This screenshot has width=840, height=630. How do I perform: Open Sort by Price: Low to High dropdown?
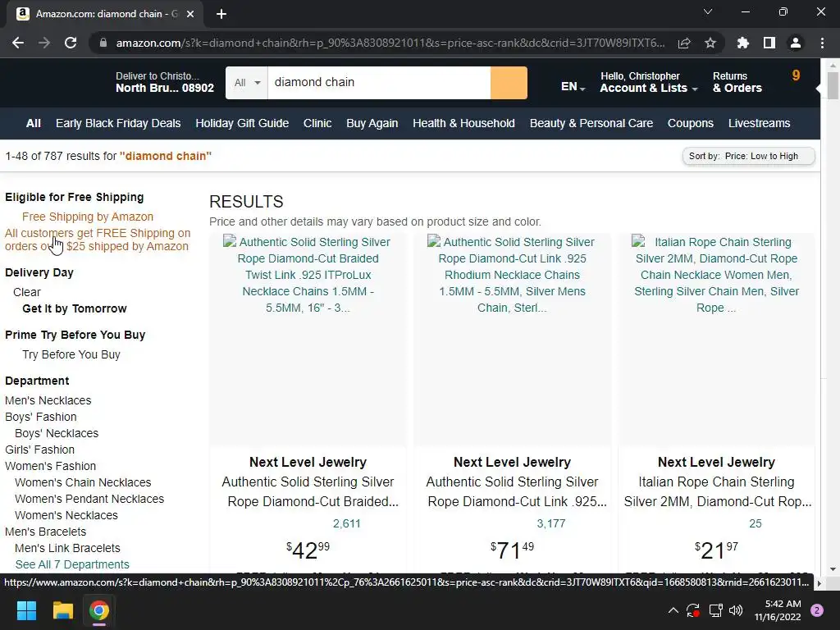tap(748, 156)
